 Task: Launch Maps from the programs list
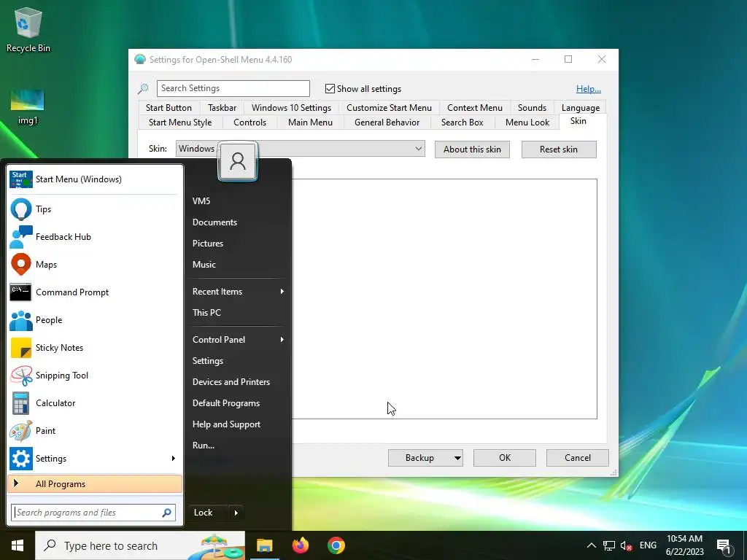pos(95,264)
